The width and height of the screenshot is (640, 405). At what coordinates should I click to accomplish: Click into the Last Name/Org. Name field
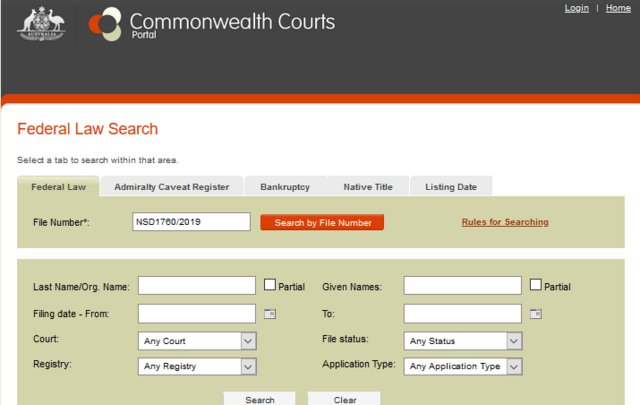coord(197,286)
